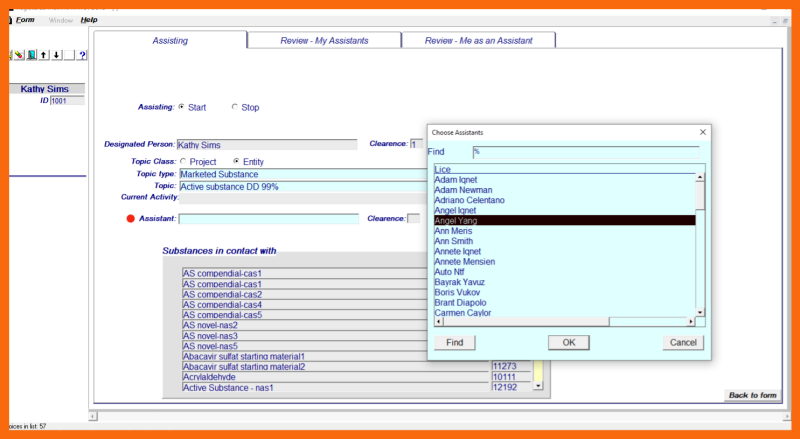Select Ann Smith from the assistants list

coord(454,241)
